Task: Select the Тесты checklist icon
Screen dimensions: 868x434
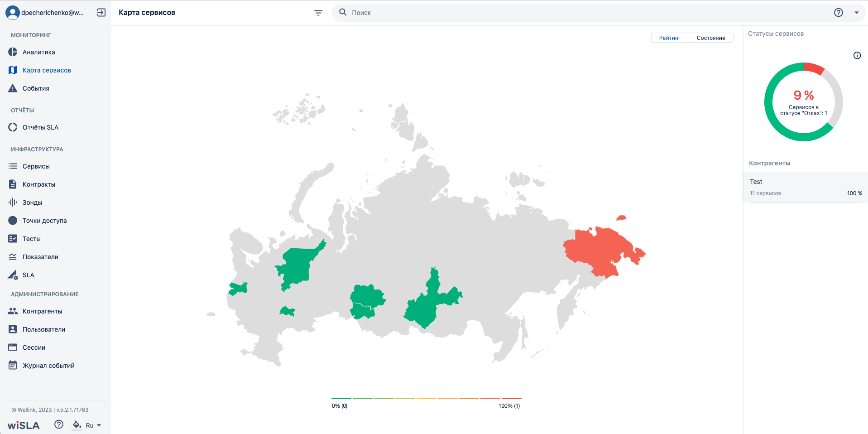Action: coord(13,239)
